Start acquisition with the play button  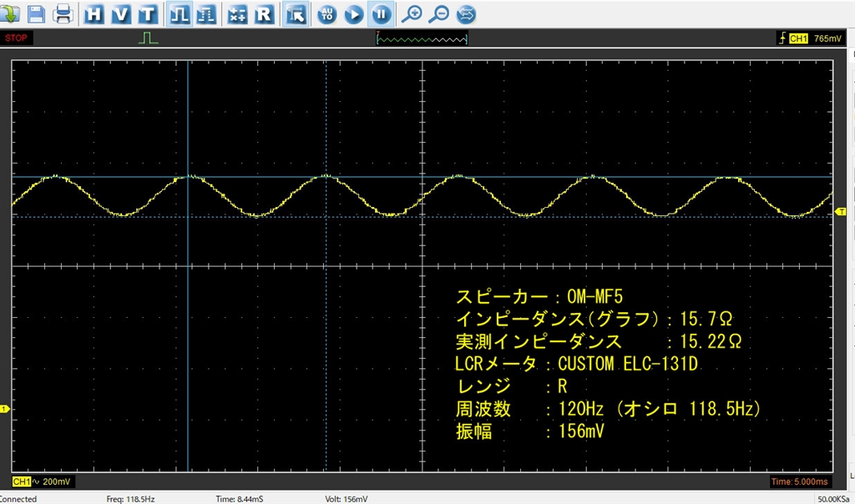point(354,14)
